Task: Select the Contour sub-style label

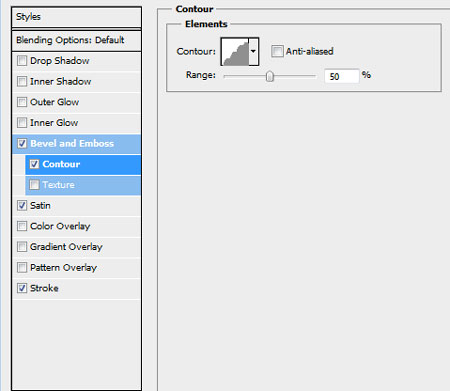Action: (x=61, y=164)
